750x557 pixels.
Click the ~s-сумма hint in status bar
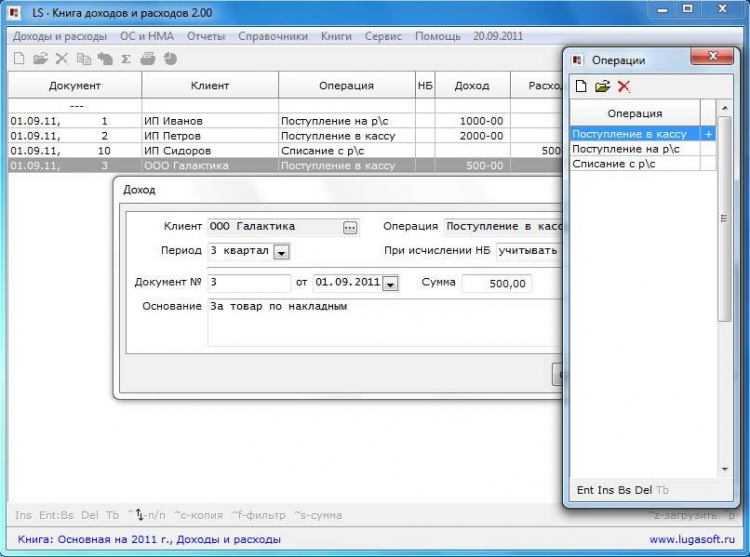click(x=318, y=515)
